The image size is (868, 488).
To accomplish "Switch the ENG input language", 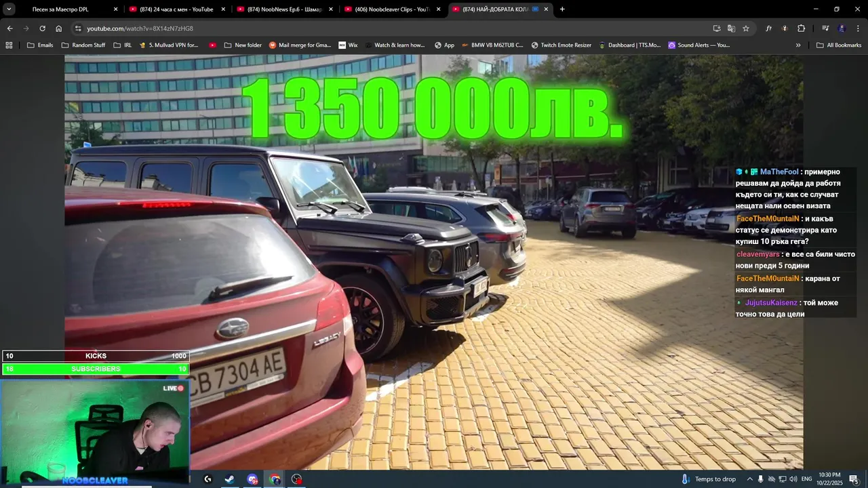I will [x=806, y=479].
